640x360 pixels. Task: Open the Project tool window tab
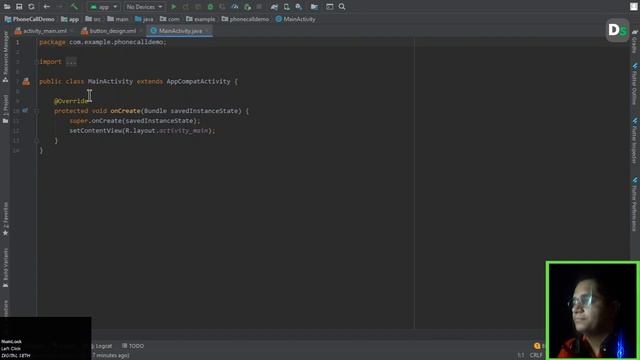tap(5, 109)
